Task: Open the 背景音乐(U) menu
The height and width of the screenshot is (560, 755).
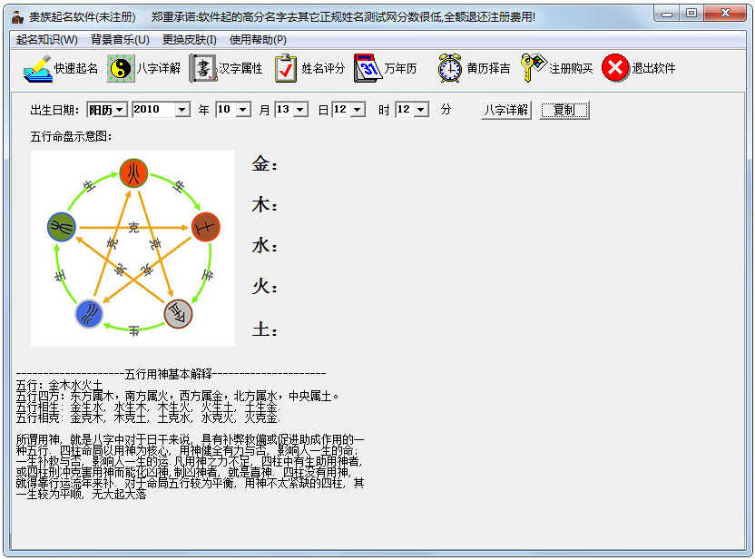Action: 120,40
